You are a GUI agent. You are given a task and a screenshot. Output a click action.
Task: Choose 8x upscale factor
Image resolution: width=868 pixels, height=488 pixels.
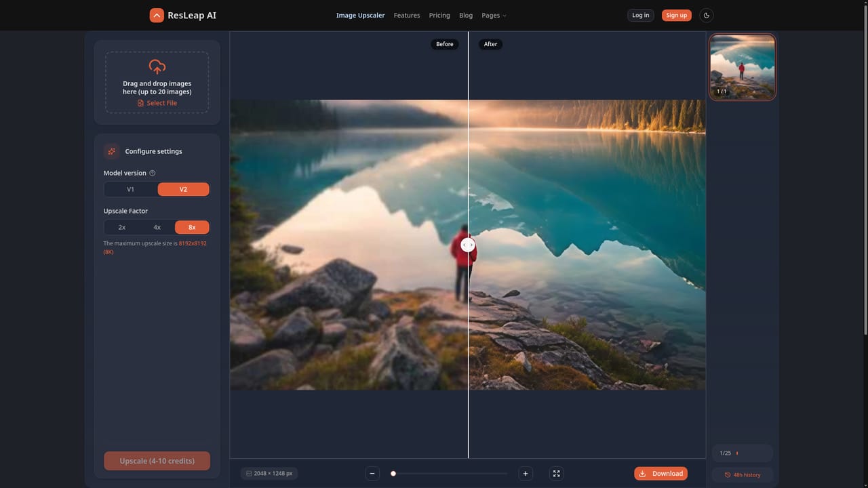click(192, 227)
